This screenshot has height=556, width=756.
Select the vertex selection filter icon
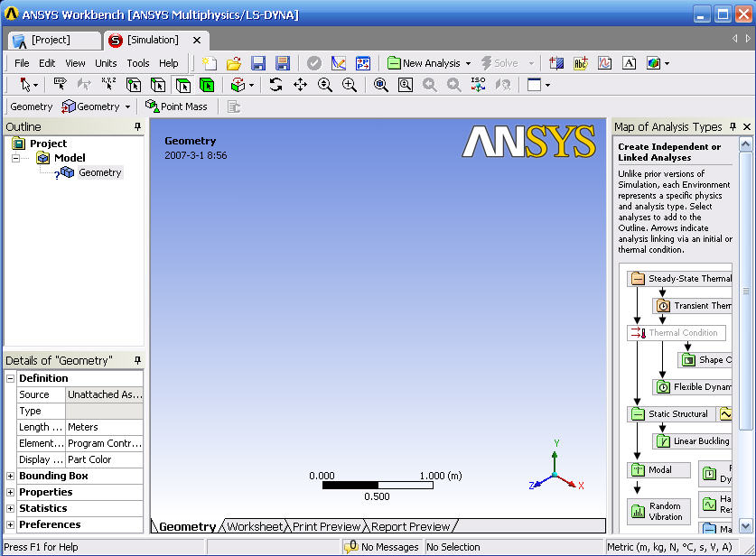point(134,85)
